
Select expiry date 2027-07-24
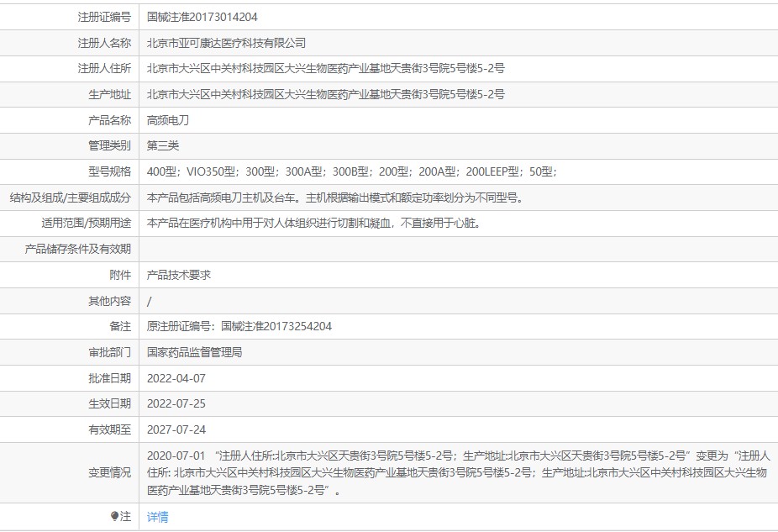click(176, 429)
